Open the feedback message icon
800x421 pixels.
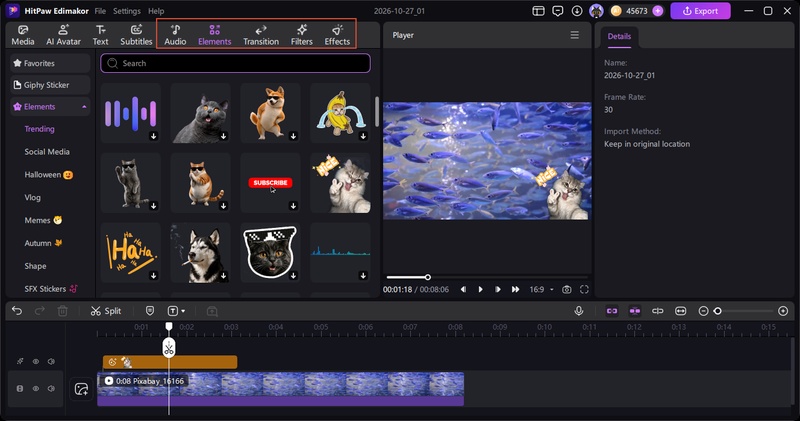tap(558, 11)
